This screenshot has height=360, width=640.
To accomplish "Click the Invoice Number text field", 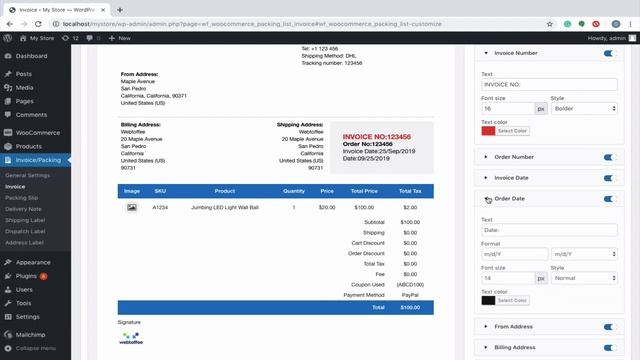I will tap(549, 84).
